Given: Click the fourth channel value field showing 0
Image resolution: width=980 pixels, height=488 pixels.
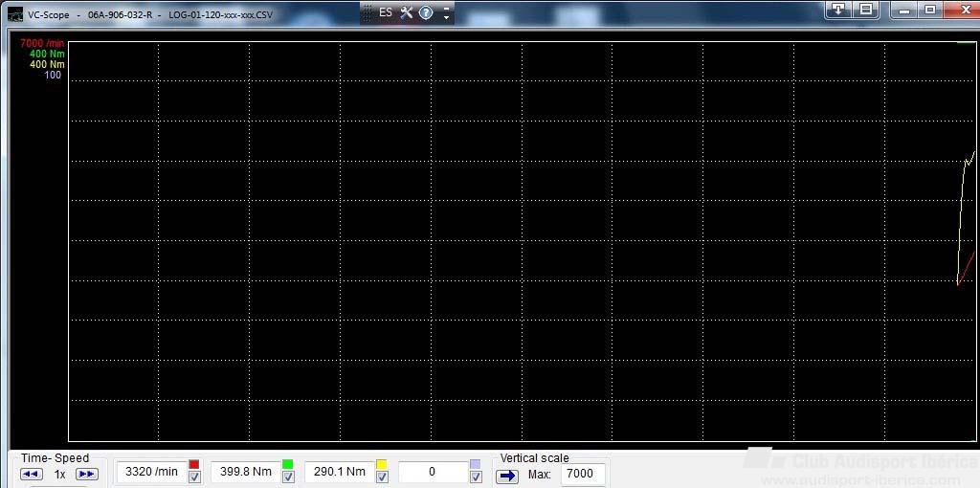Looking at the screenshot, I should tap(433, 472).
